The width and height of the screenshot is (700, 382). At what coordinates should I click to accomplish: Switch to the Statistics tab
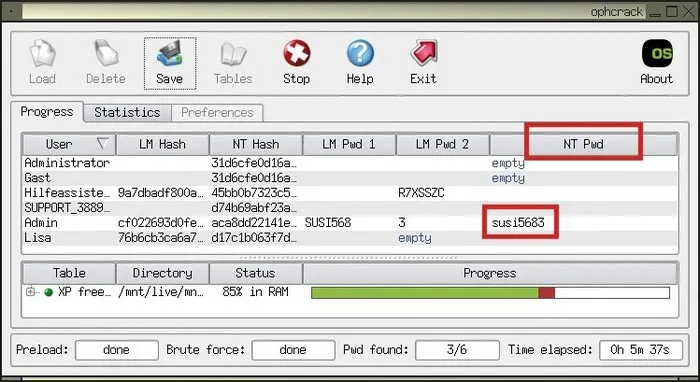point(127,112)
